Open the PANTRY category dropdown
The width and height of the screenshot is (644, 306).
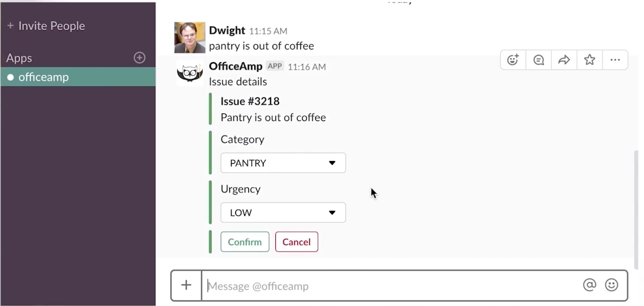[283, 163]
